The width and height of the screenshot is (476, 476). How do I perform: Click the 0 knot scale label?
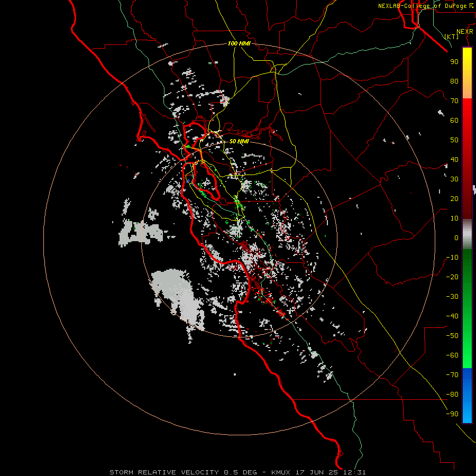pos(456,238)
